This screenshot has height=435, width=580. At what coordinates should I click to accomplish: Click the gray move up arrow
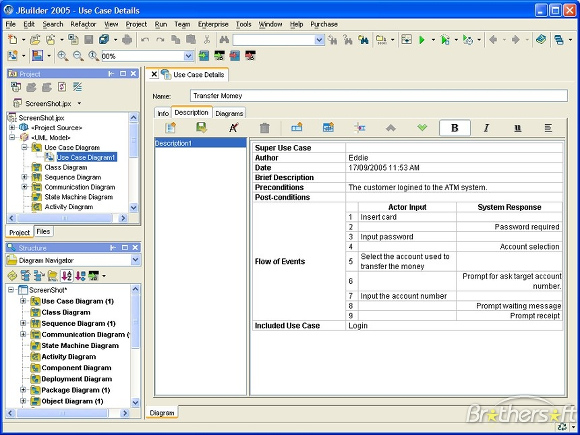tap(391, 128)
